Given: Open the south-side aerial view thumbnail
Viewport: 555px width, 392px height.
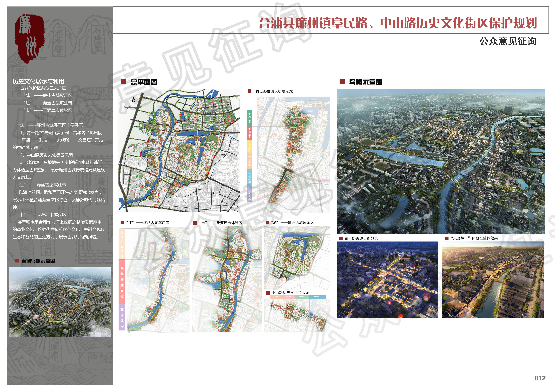Looking at the screenshot, I should tap(60, 302).
